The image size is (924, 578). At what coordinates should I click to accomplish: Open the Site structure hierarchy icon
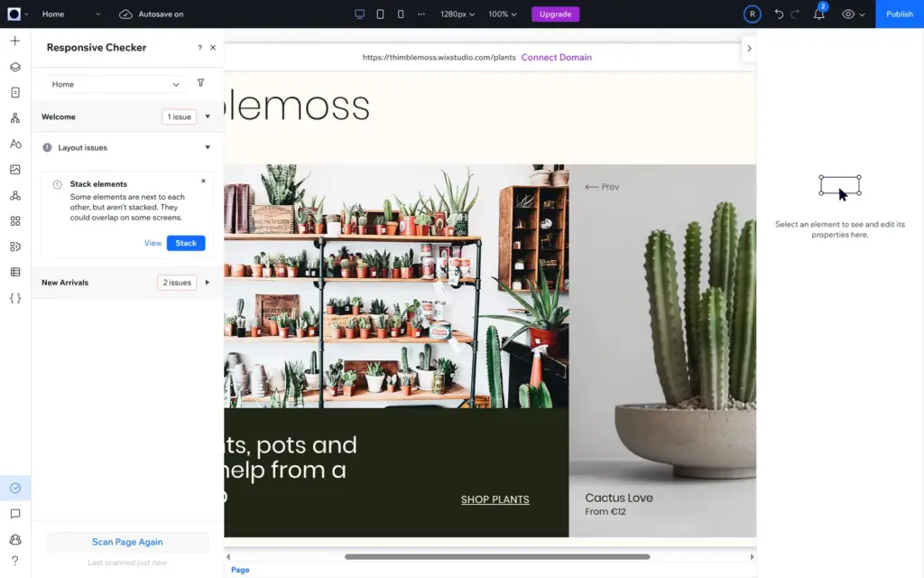(15, 118)
